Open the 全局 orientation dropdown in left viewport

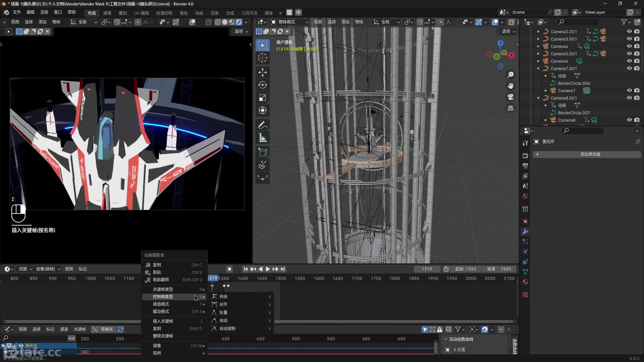[x=84, y=22]
